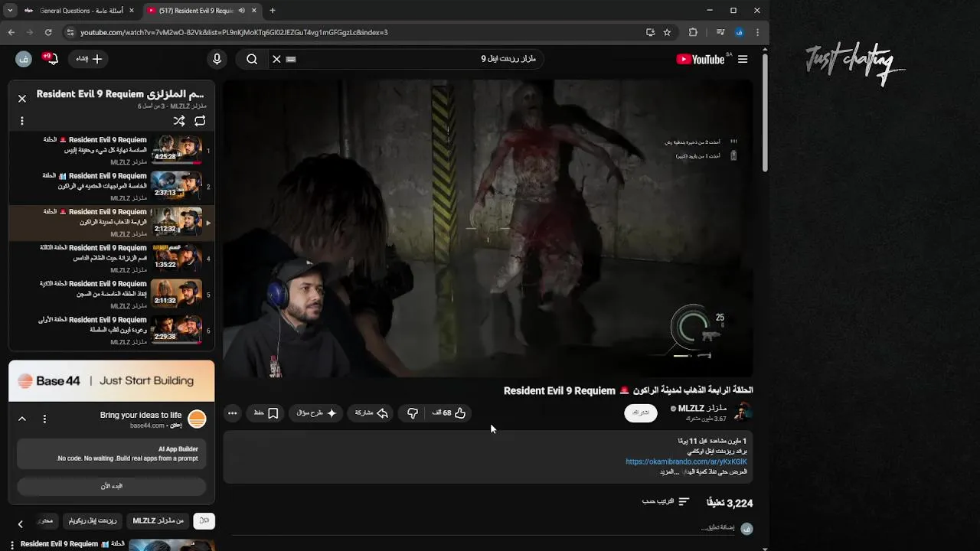Close the Resident Evil 9 browser tab

254,11
